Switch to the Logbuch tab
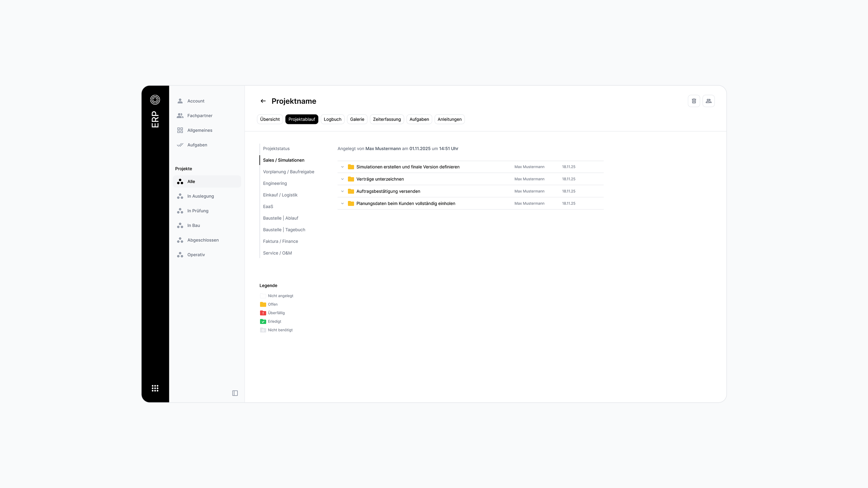 332,119
